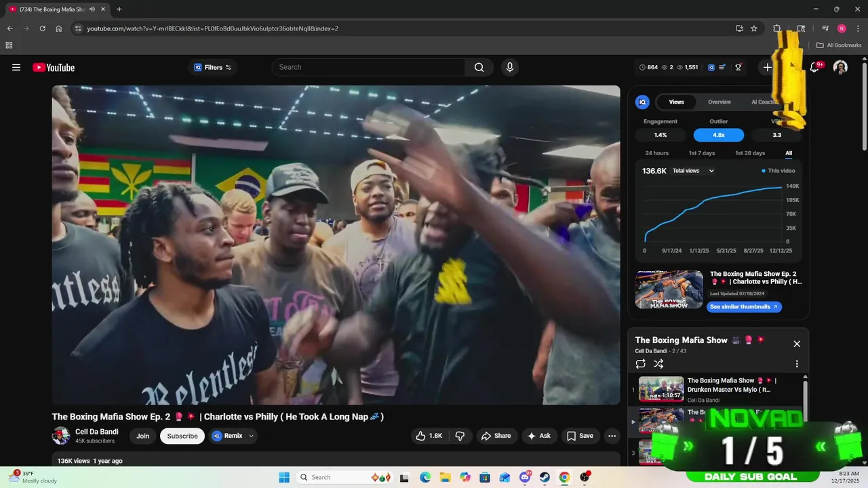Start voice search with the microphone

pos(510,67)
